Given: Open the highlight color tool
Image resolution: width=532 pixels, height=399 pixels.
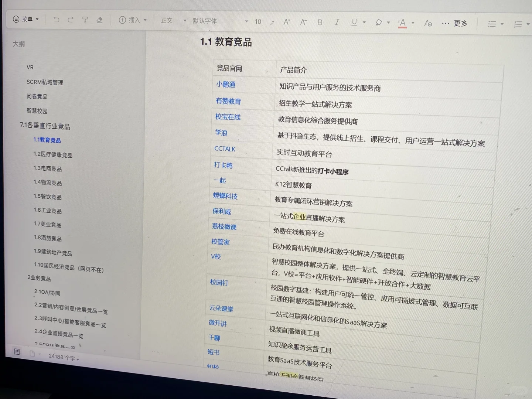Looking at the screenshot, I should (x=379, y=23).
